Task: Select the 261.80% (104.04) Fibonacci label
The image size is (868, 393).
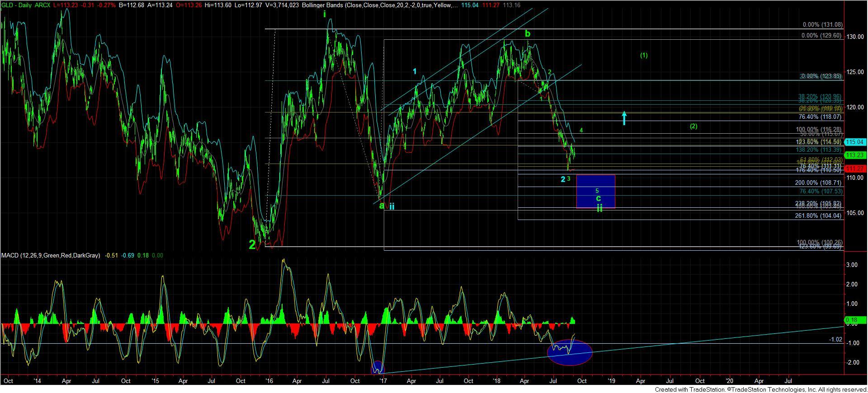Action: 818,216
